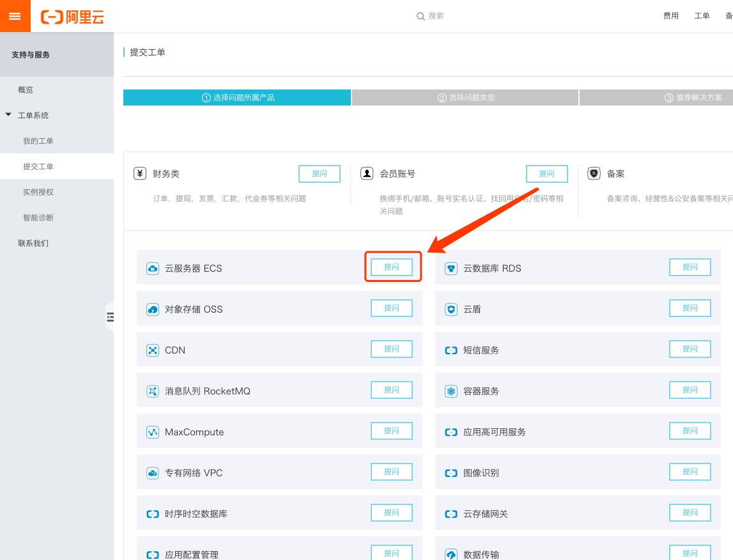Click 工单 in the top navigation

tap(702, 16)
